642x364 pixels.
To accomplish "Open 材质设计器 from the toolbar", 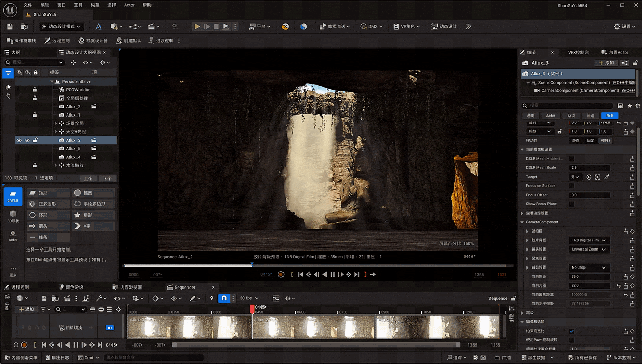I will 93,40.
